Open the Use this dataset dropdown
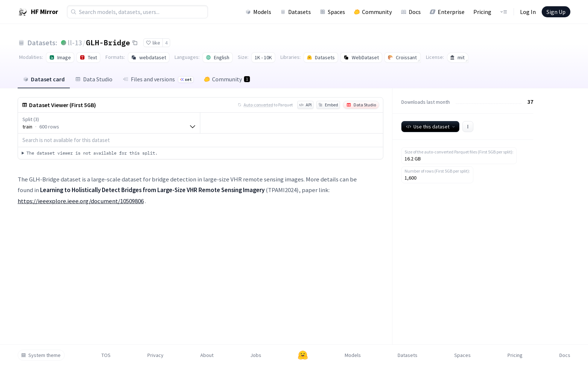 click(x=430, y=127)
